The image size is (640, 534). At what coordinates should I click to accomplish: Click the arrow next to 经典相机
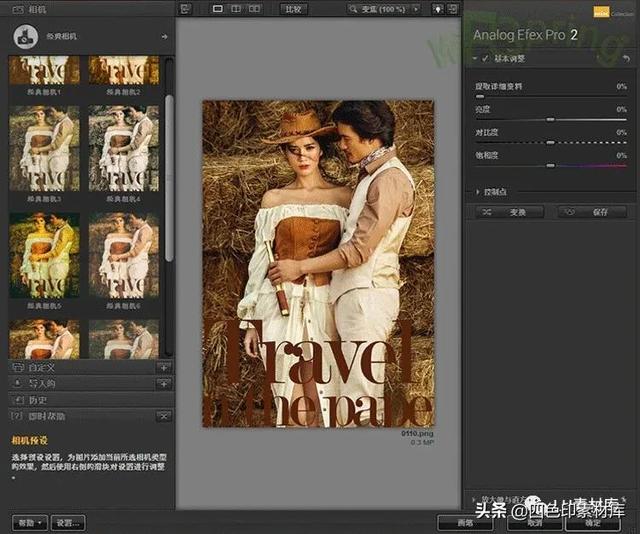[164, 37]
